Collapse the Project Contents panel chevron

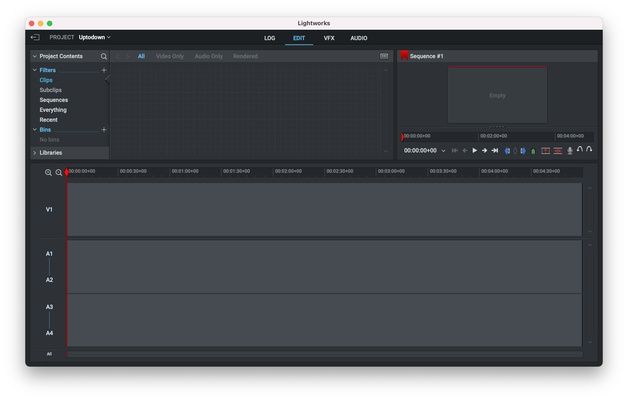click(x=35, y=56)
